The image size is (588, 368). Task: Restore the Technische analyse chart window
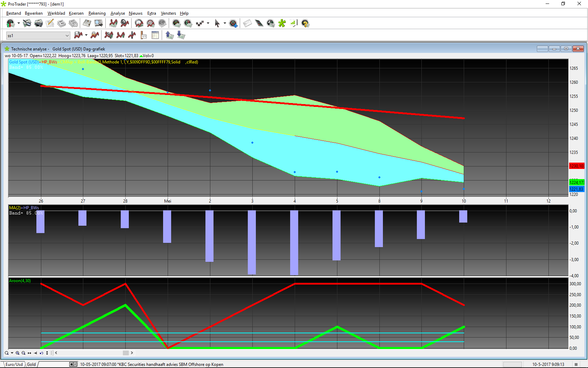(566, 49)
